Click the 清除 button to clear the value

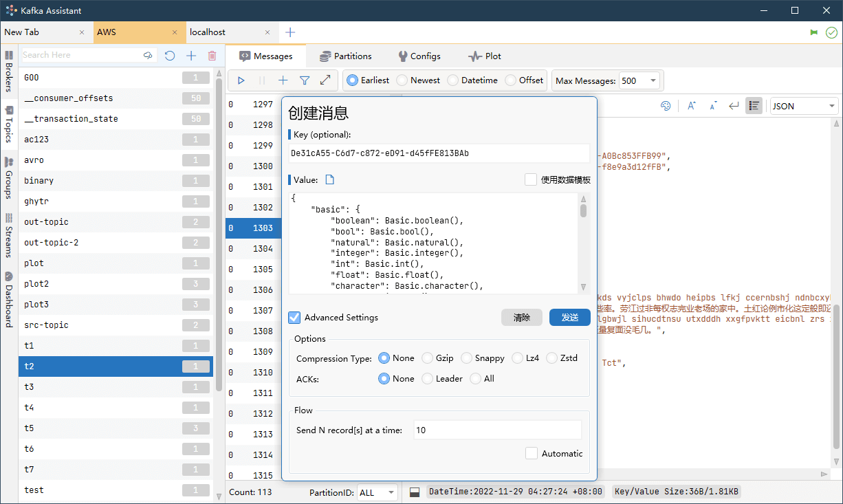point(521,318)
